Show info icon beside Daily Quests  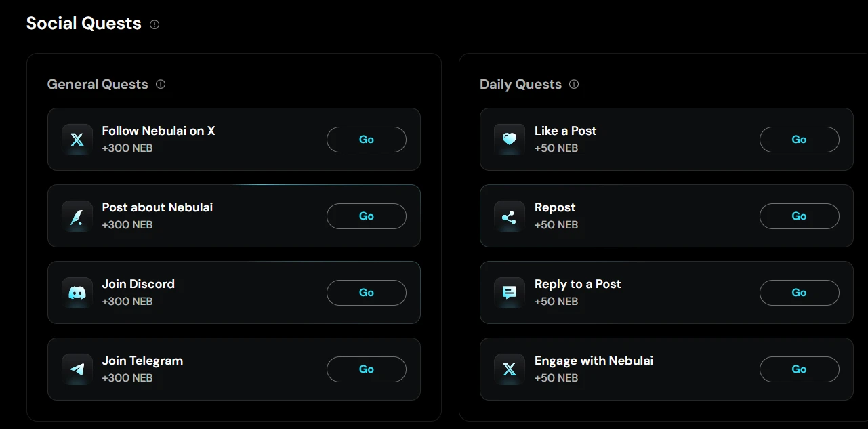point(574,85)
